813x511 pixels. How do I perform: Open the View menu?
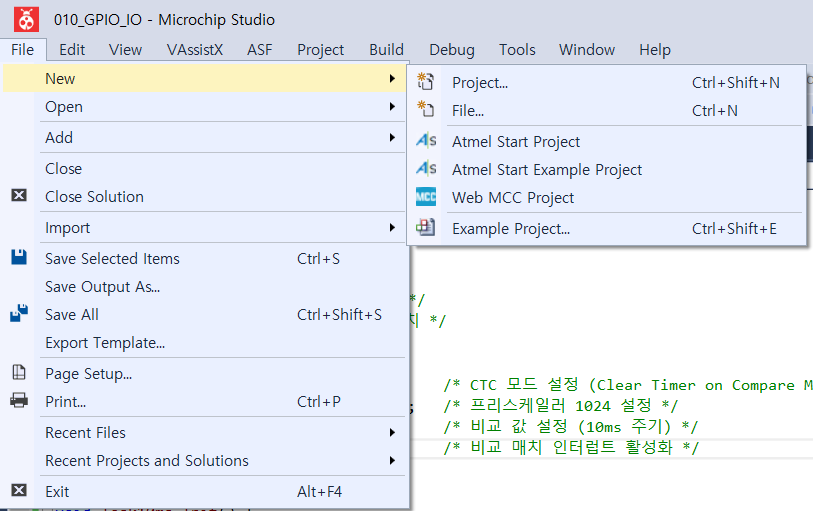pos(125,50)
